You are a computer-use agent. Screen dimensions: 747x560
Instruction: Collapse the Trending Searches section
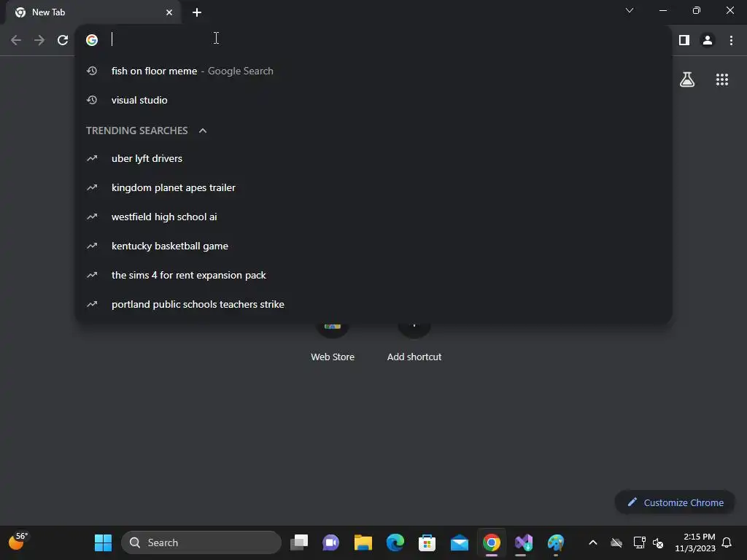203,131
